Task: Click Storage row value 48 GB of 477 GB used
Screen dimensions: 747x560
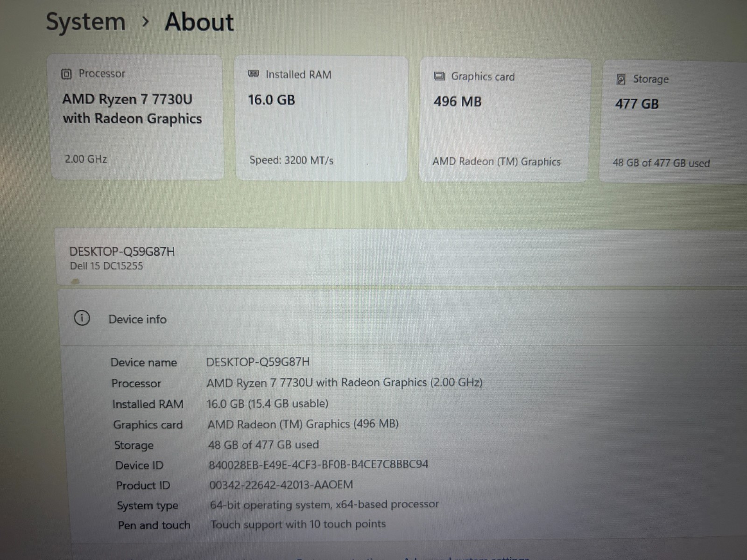Action: tap(263, 445)
